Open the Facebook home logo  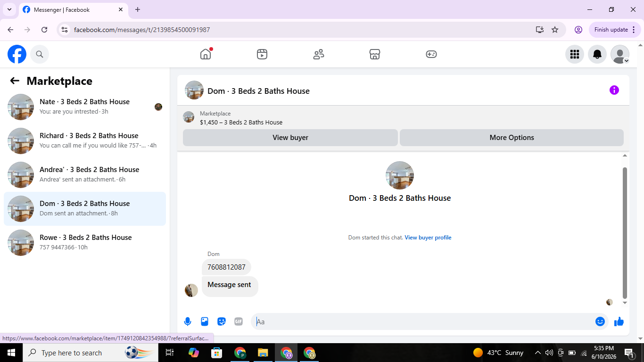click(x=17, y=54)
